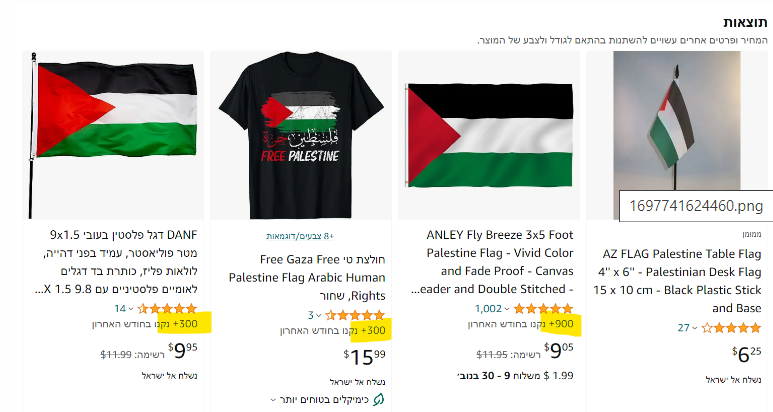
Task: Expand the ratings chevron beside the t-shirt's 3 reviews
Action: (x=322, y=315)
